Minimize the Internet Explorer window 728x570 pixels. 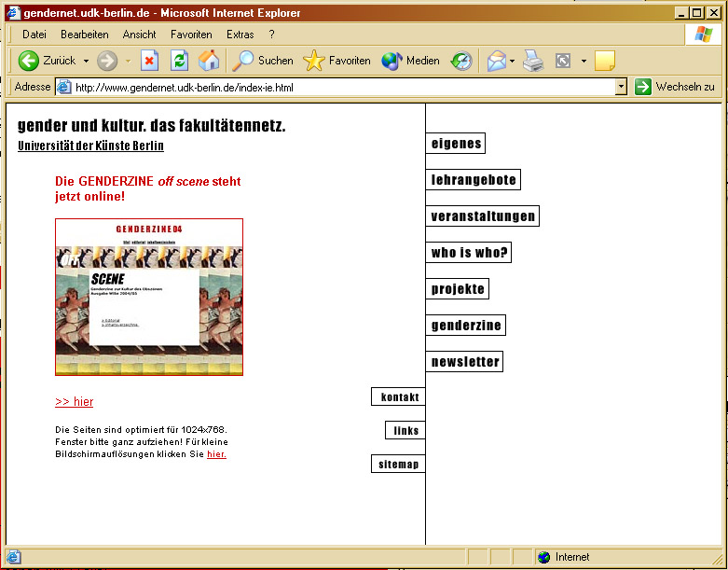coord(680,12)
